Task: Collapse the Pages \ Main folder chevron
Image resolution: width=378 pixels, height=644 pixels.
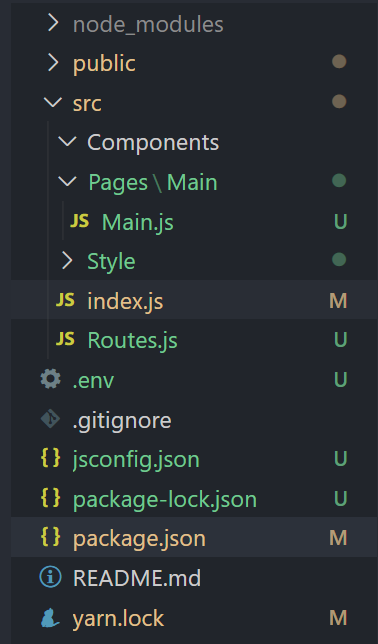Action: click(67, 182)
